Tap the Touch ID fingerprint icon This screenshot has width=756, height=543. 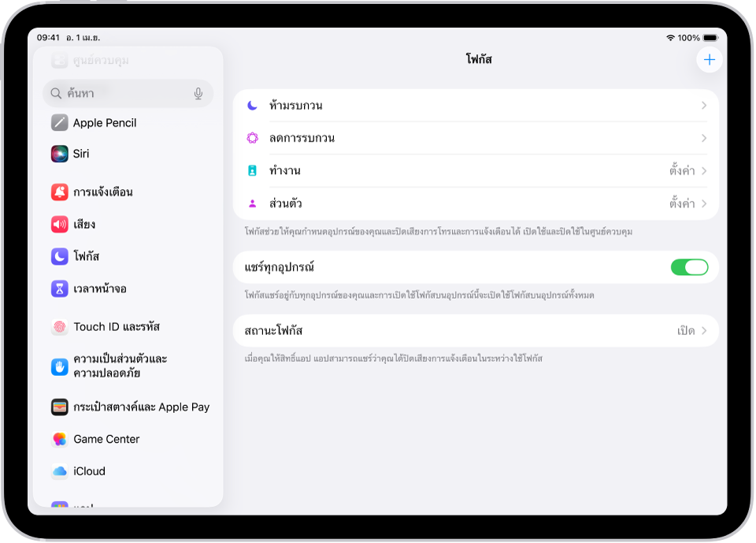[60, 327]
